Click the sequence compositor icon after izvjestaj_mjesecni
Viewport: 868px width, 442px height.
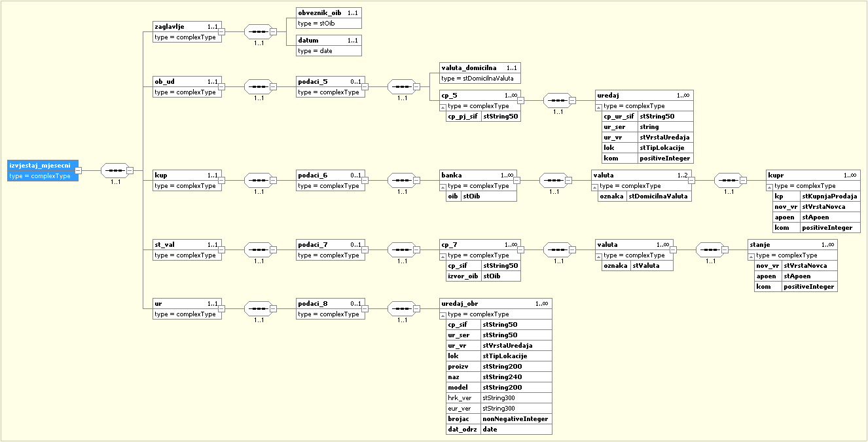click(x=115, y=171)
